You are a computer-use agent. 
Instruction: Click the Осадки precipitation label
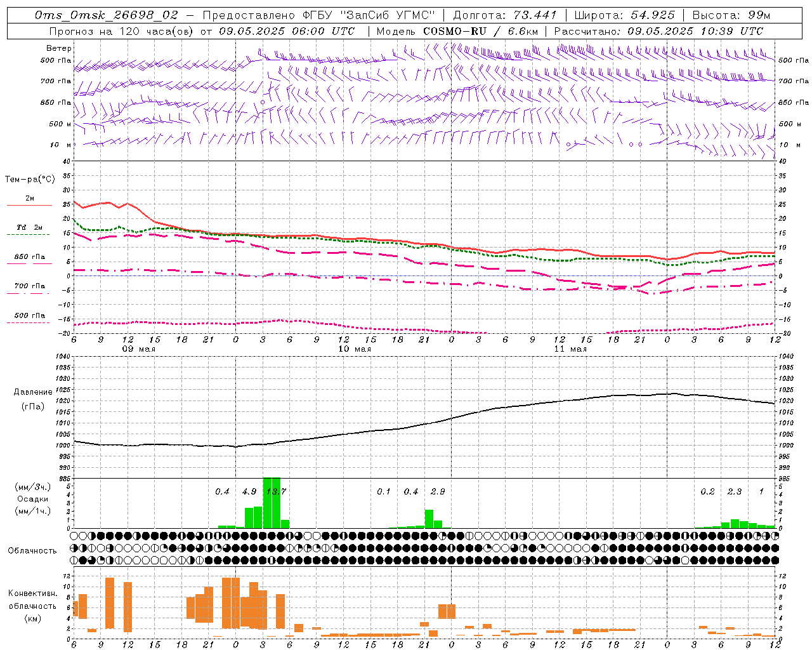tap(33, 499)
